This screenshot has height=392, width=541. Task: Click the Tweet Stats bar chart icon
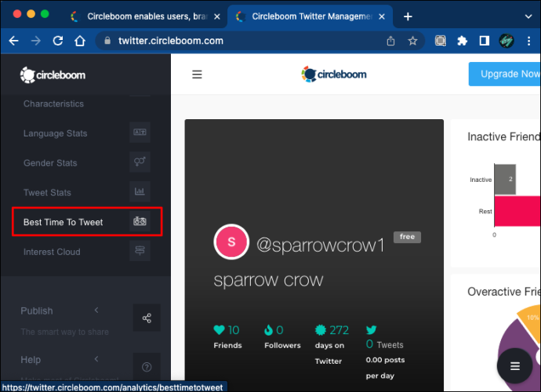[140, 191]
